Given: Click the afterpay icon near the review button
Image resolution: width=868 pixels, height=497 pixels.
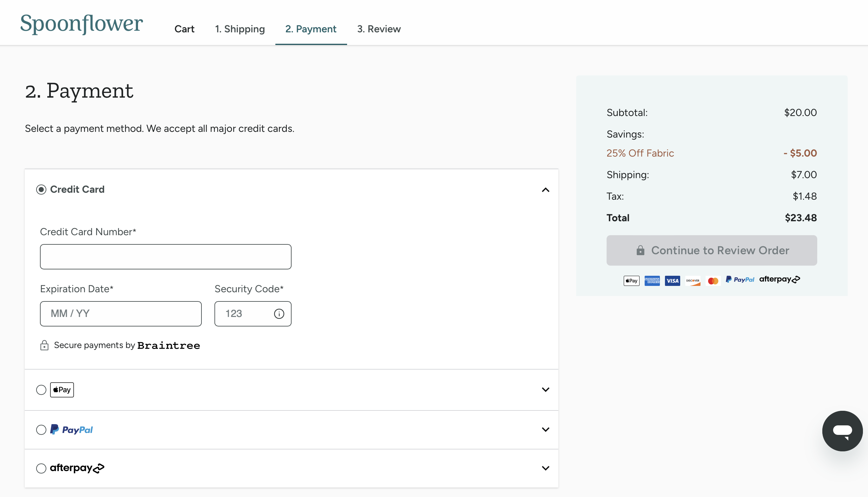Looking at the screenshot, I should tap(780, 279).
